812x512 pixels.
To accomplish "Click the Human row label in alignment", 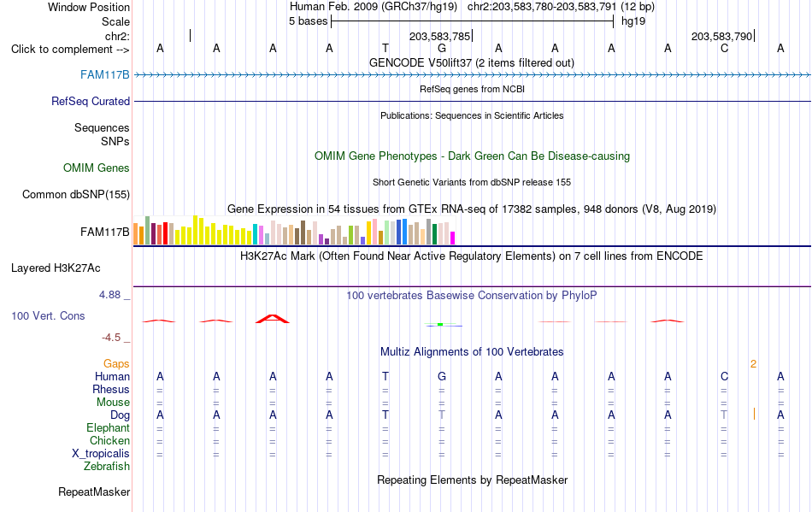I will click(112, 376).
